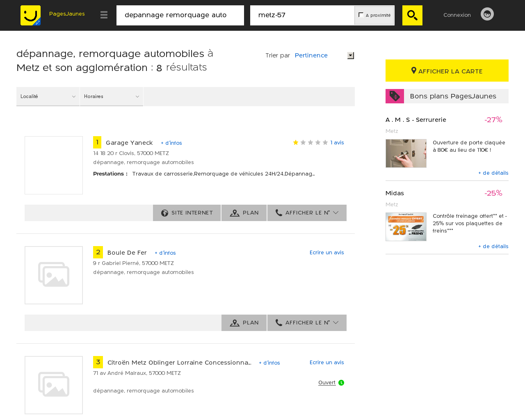Click the door lock serrurerie thumbnail
Screen dimensions: 525x420
tap(406, 153)
